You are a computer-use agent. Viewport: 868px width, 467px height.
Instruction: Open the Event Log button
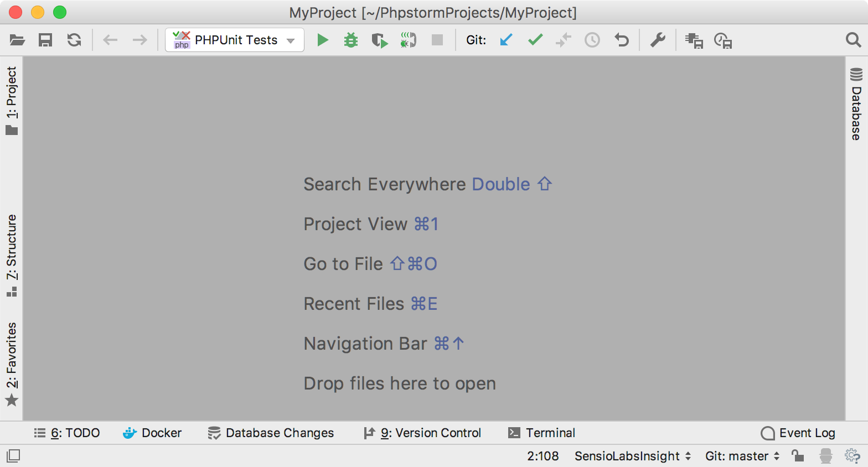(x=798, y=433)
